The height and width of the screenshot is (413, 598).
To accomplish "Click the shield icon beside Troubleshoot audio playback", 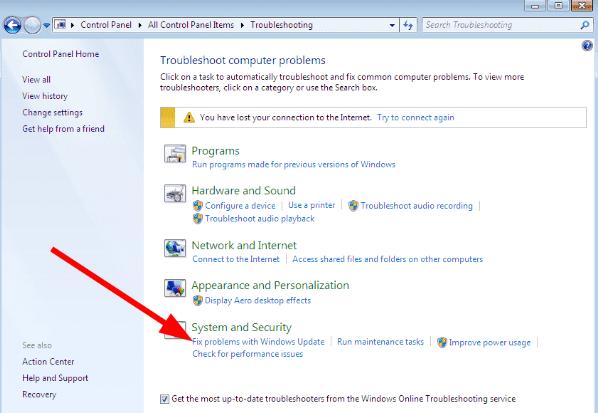I will [198, 219].
